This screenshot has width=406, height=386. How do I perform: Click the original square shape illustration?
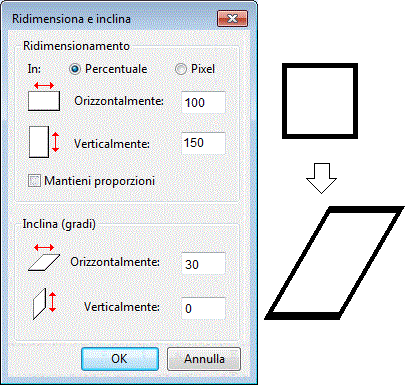[x=320, y=101]
